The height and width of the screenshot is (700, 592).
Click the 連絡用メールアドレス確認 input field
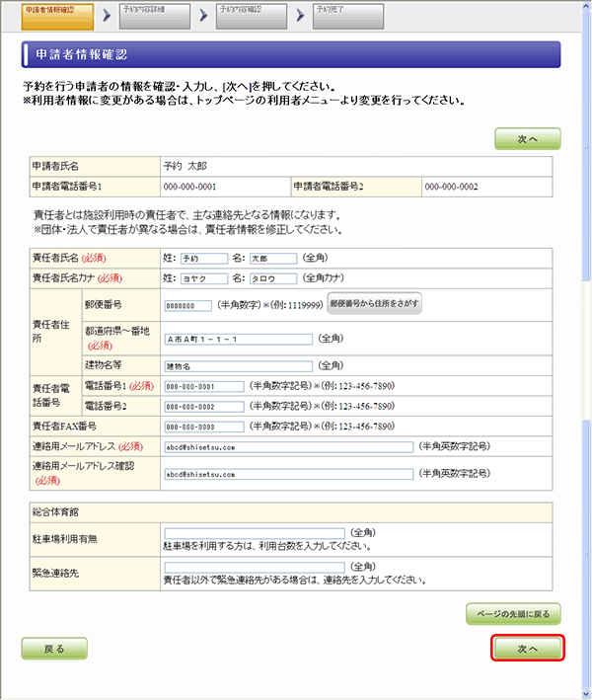[289, 474]
